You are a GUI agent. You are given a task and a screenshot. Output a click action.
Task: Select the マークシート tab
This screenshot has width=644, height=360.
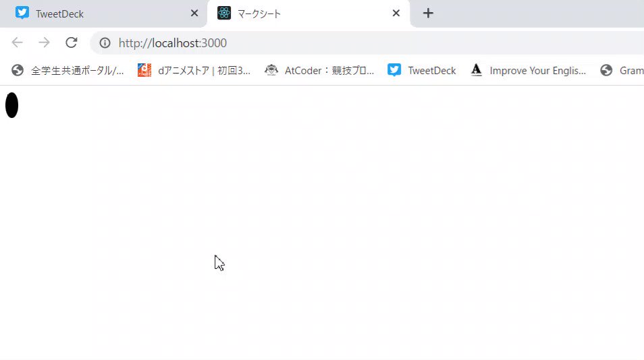point(309,13)
